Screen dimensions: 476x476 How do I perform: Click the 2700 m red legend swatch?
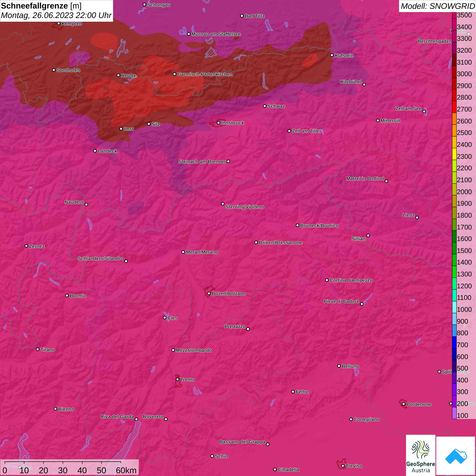[x=454, y=107]
